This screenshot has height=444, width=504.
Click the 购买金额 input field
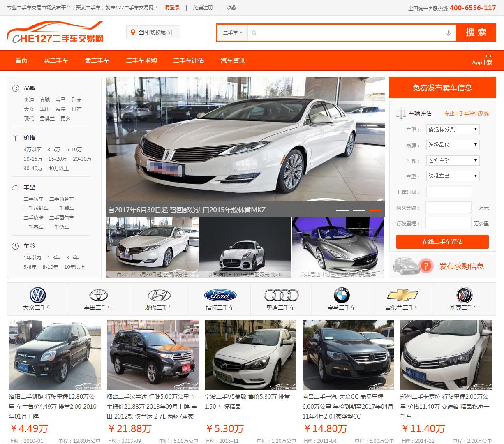click(449, 207)
